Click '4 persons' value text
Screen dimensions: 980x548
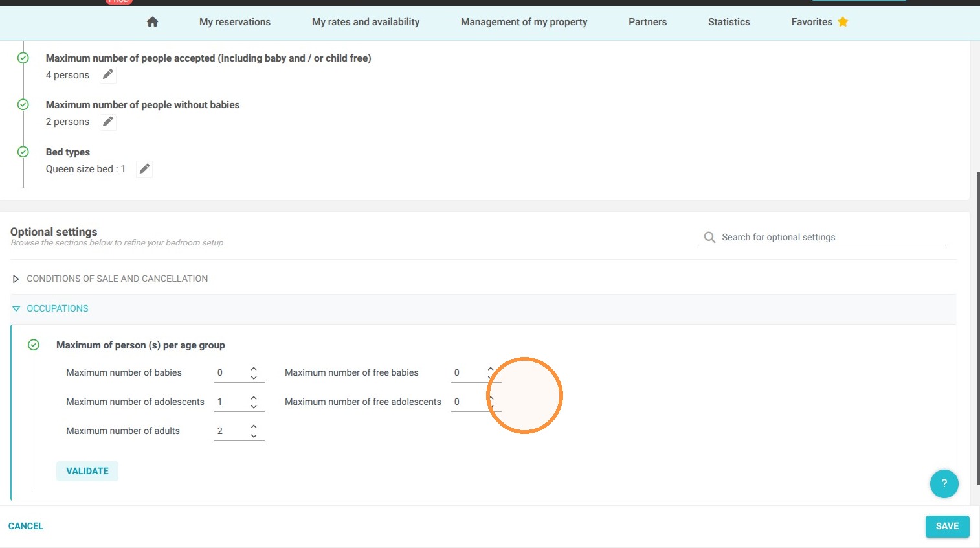click(x=67, y=75)
